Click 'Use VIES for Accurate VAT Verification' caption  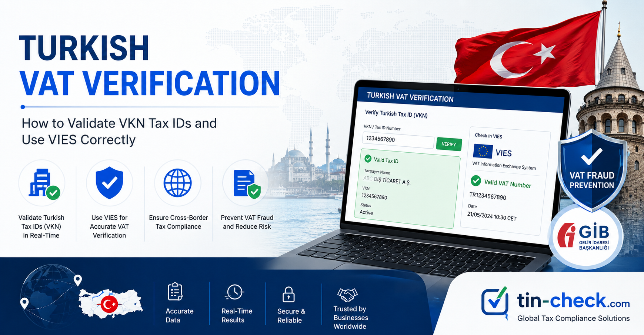pos(109,226)
